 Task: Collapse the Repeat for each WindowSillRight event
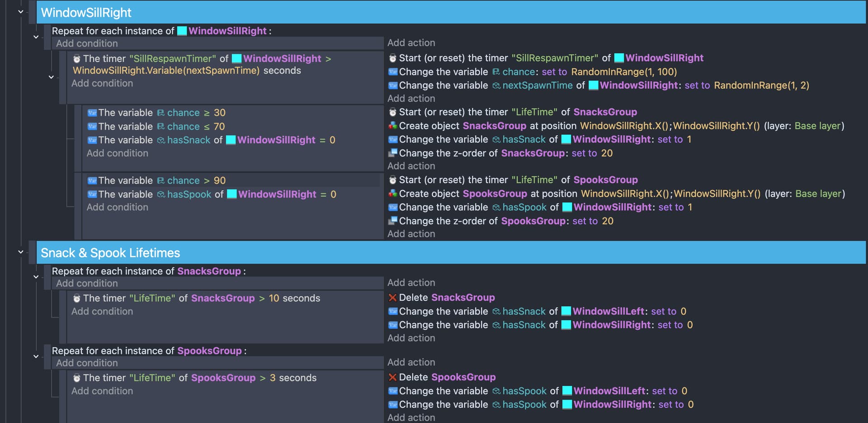click(36, 37)
